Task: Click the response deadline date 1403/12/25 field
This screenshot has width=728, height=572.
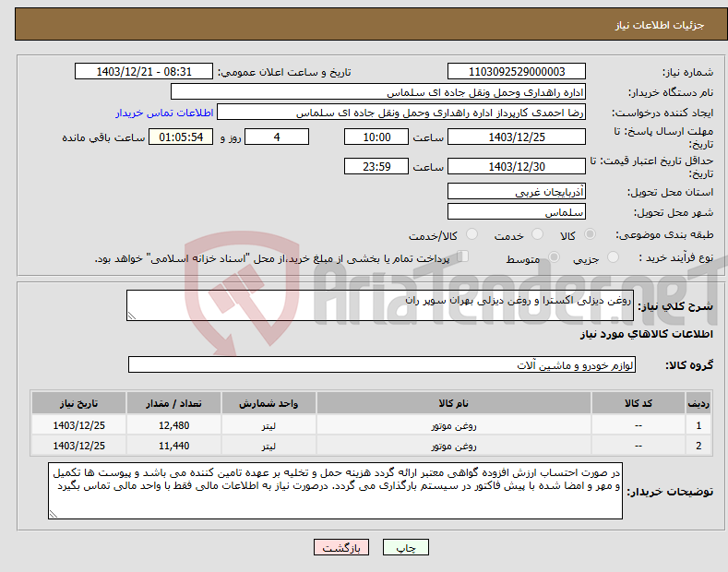Action: pyautogui.click(x=517, y=137)
